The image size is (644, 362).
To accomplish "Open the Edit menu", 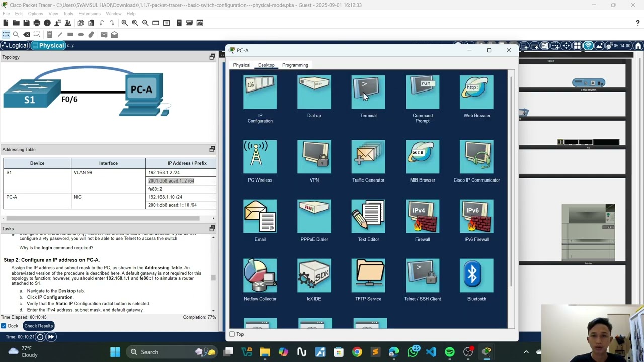I will (19, 14).
